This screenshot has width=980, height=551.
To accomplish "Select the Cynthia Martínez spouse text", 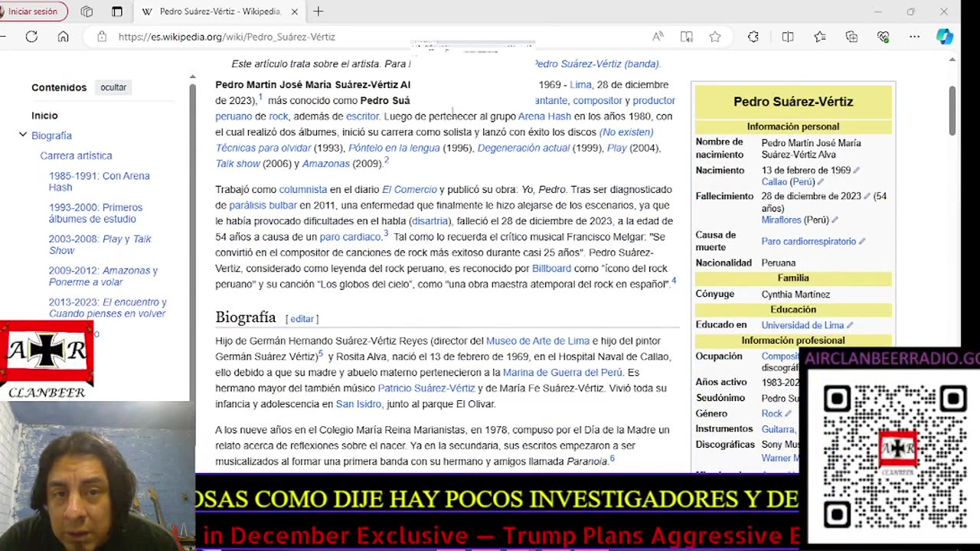I will (x=795, y=295).
